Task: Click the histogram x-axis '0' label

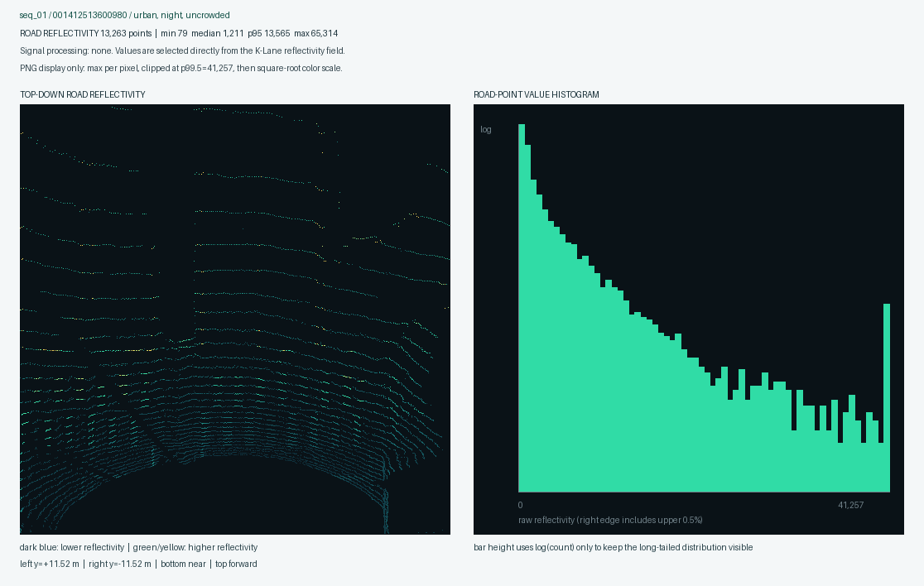Action: point(520,506)
